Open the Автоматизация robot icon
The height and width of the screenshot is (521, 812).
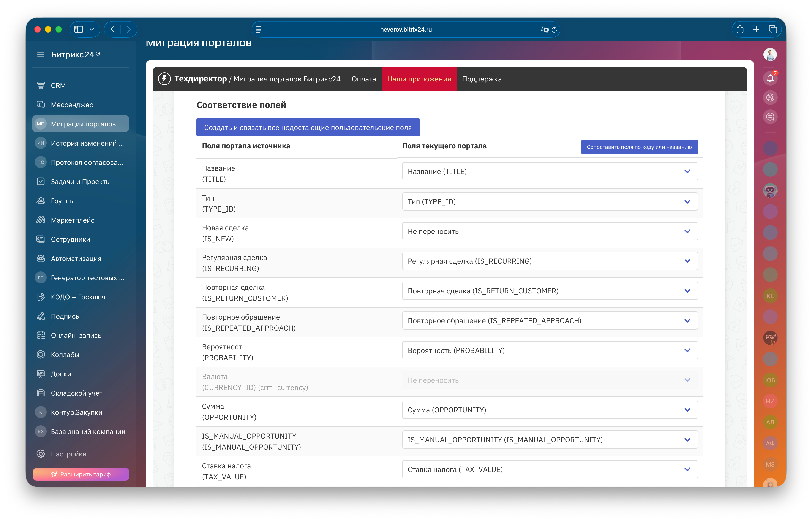41,258
